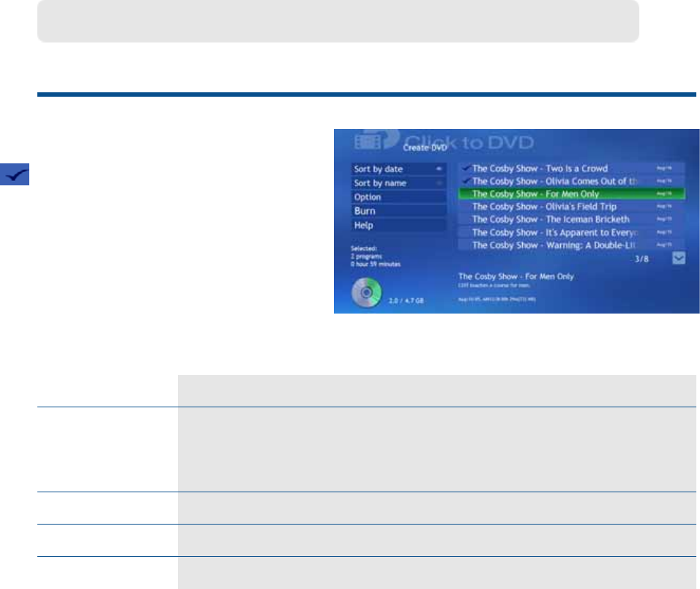Select The Cosby Show - For Men Only row
The height and width of the screenshot is (589, 700).
(571, 194)
